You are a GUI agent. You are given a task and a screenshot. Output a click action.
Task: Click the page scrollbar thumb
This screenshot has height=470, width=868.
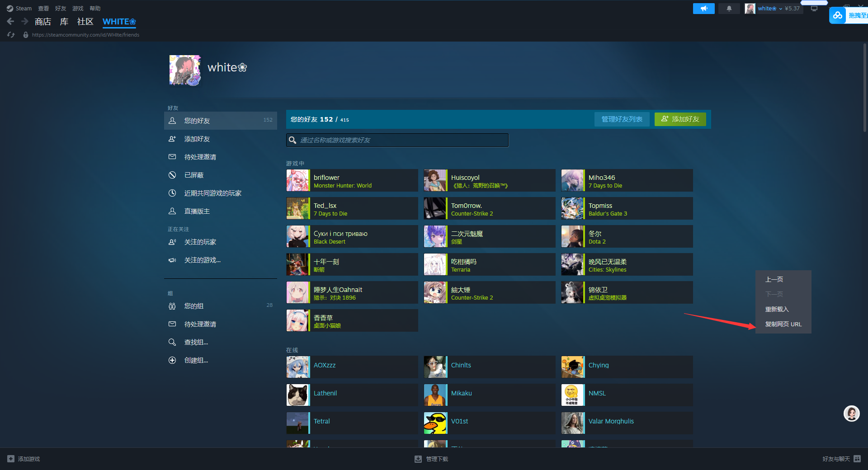tap(864, 87)
